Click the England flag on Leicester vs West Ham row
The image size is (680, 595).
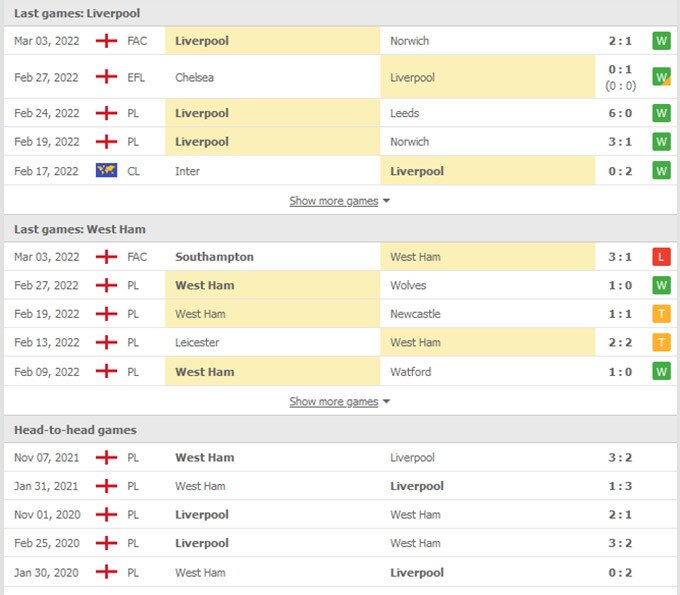click(106, 342)
